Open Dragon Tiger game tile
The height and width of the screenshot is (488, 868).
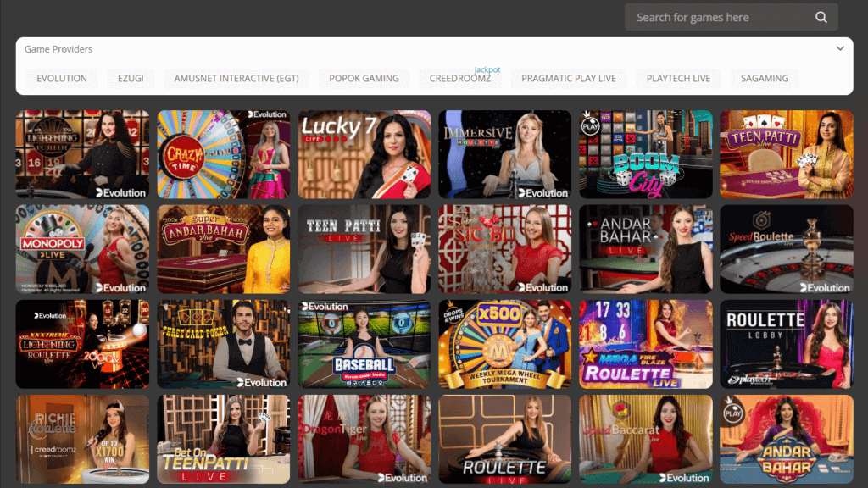click(364, 440)
